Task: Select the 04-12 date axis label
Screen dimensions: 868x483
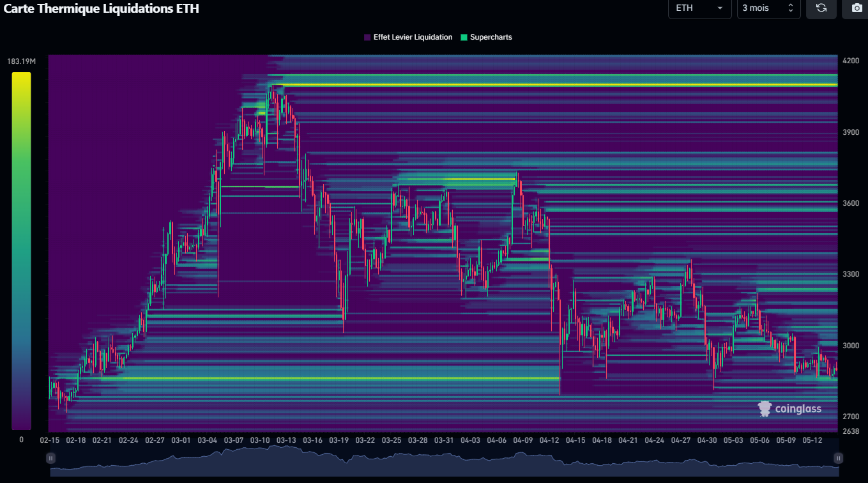Action: (549, 440)
